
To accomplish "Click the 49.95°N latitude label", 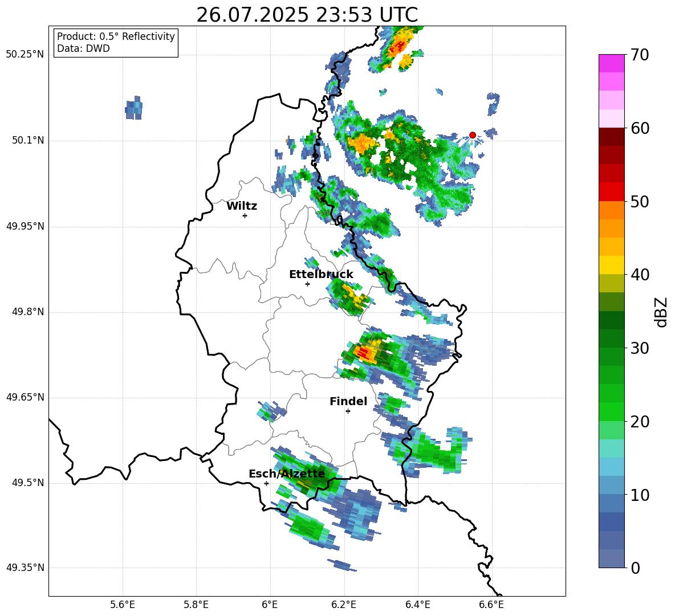I will 25,226.
